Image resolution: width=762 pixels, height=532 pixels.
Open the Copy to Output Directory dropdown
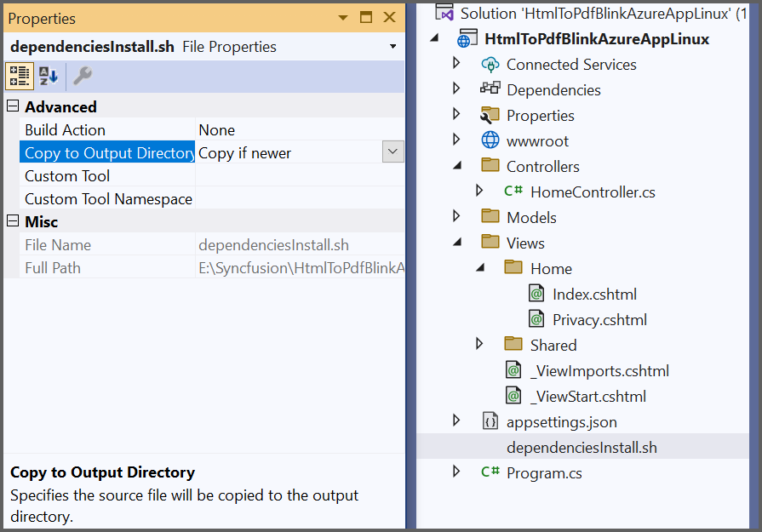393,152
